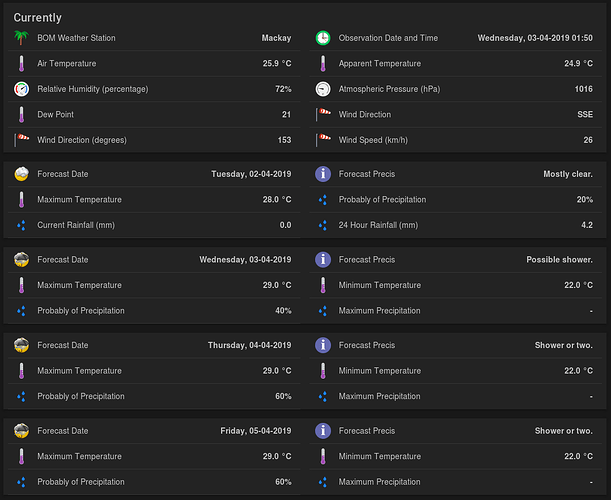Screen dimensions: 611x500
Task: Click the info icon beside Mostly clear precis
Action: [x=323, y=174]
